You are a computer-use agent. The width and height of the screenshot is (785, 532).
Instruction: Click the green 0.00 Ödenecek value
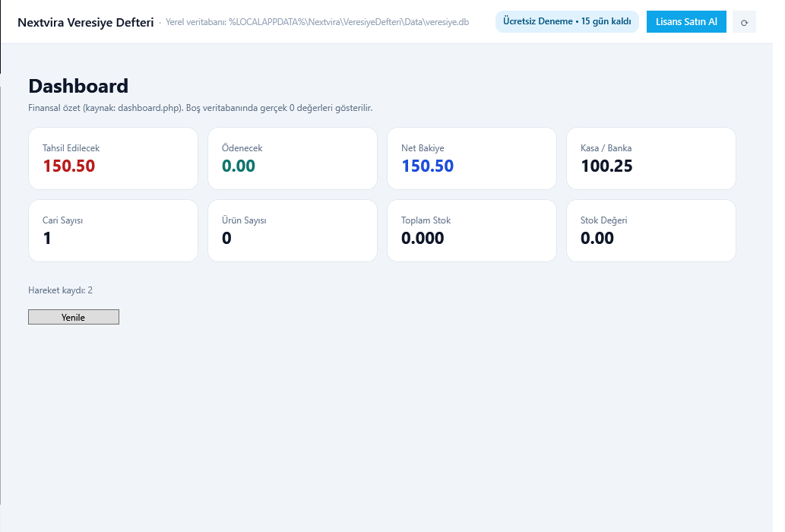[239, 166]
